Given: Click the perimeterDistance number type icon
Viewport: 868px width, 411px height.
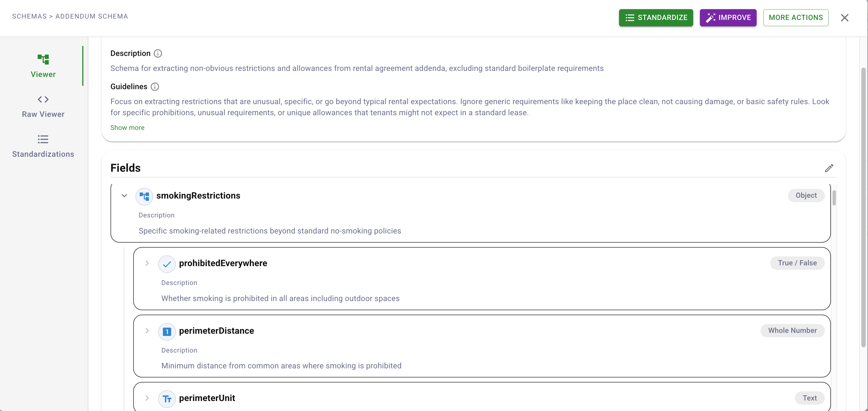Looking at the screenshot, I should (x=167, y=331).
